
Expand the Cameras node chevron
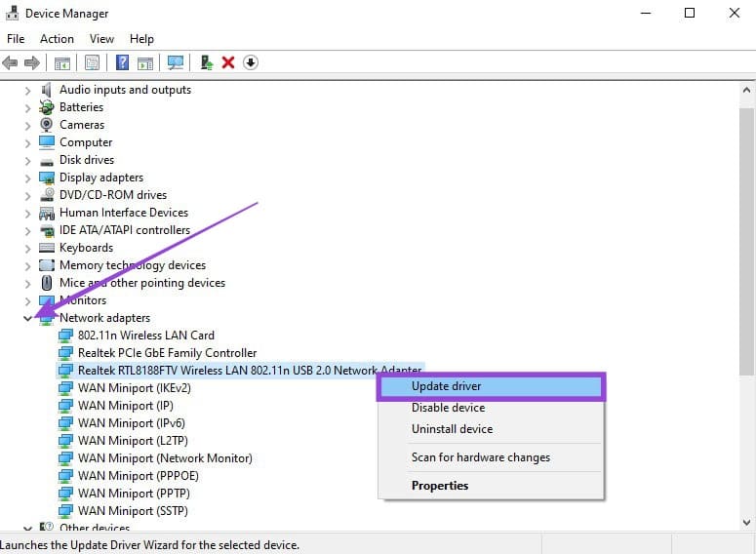[27, 126]
